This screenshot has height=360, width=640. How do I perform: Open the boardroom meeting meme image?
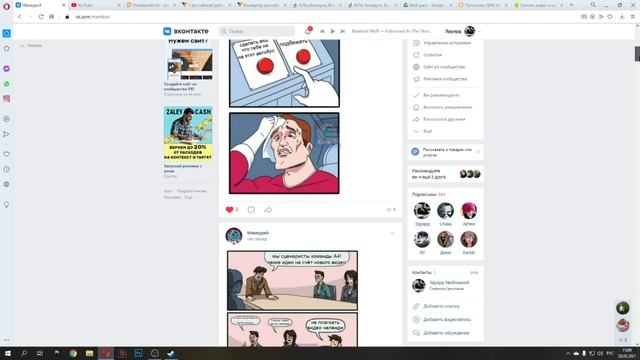click(292, 281)
